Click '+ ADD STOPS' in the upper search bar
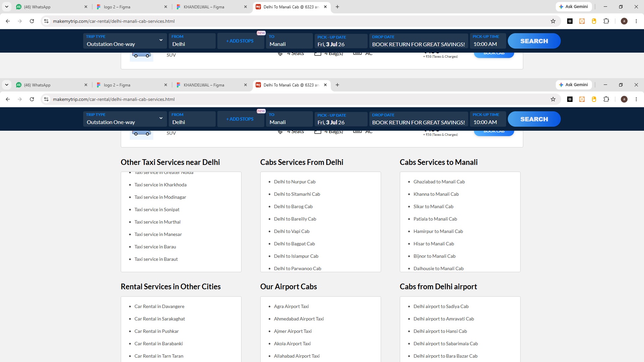The height and width of the screenshot is (362, 644). coord(240,41)
